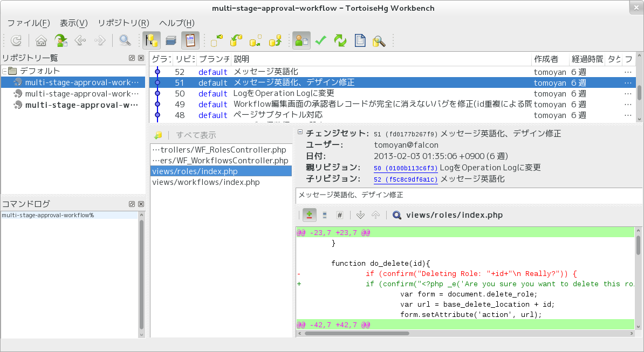
Task: Collapse the デフォルト repository group
Action: [4, 71]
